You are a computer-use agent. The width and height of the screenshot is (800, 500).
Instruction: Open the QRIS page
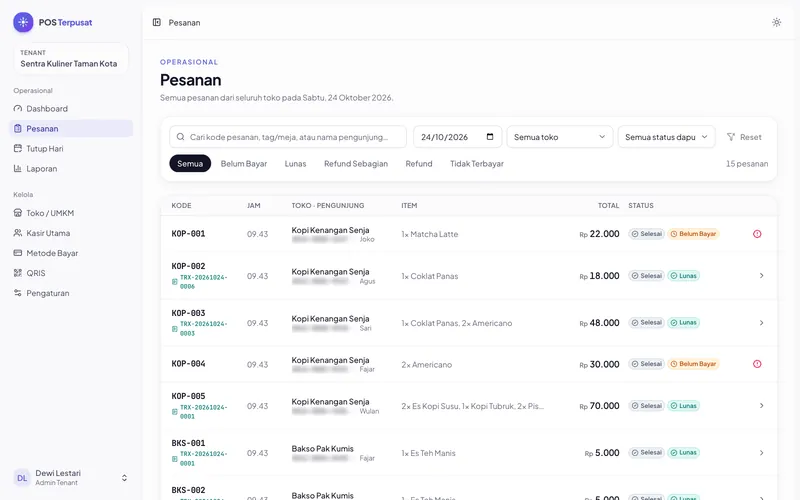coord(71,273)
